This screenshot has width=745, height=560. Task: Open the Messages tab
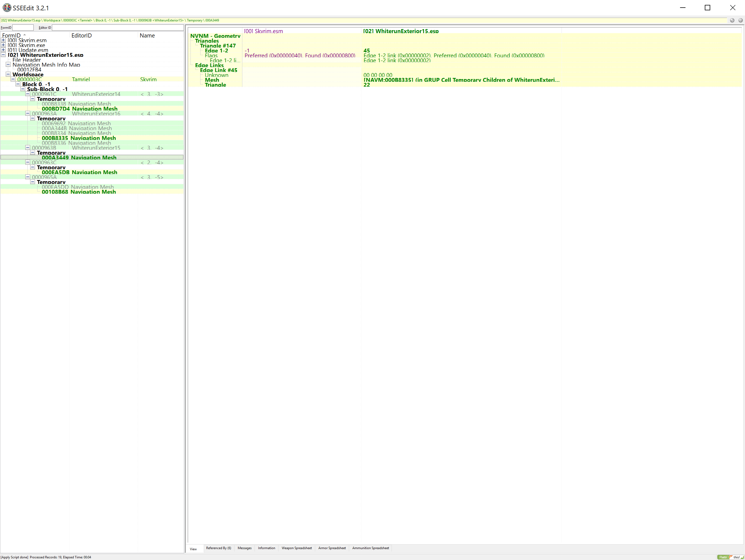coord(245,548)
